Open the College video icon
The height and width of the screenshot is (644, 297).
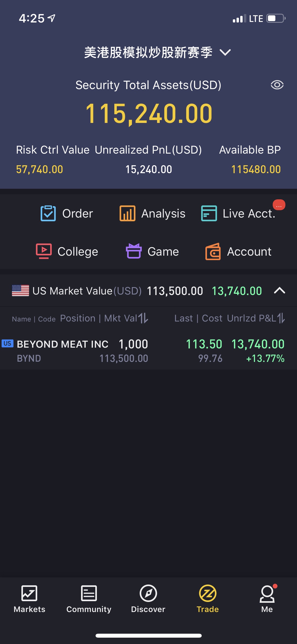(x=44, y=251)
